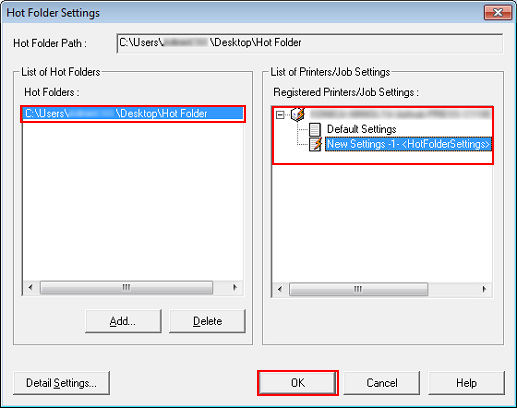
Task: Confirm with the OK button
Action: pyautogui.click(x=298, y=383)
